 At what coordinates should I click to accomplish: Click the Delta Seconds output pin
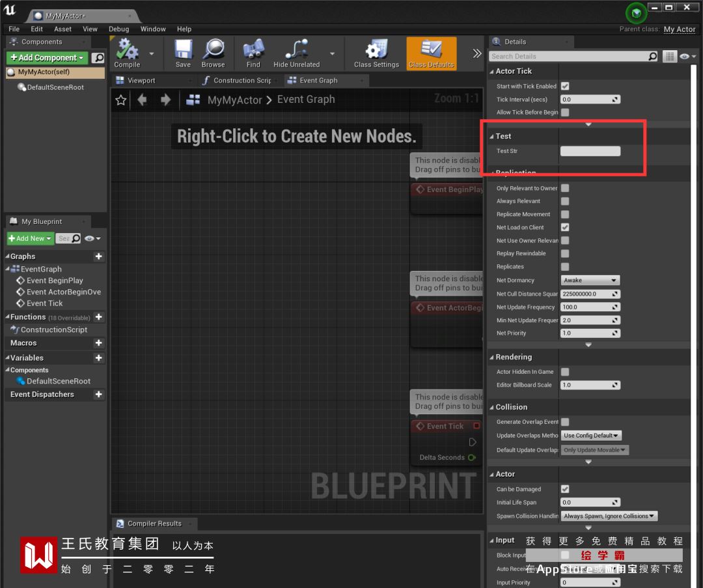pyautogui.click(x=472, y=458)
